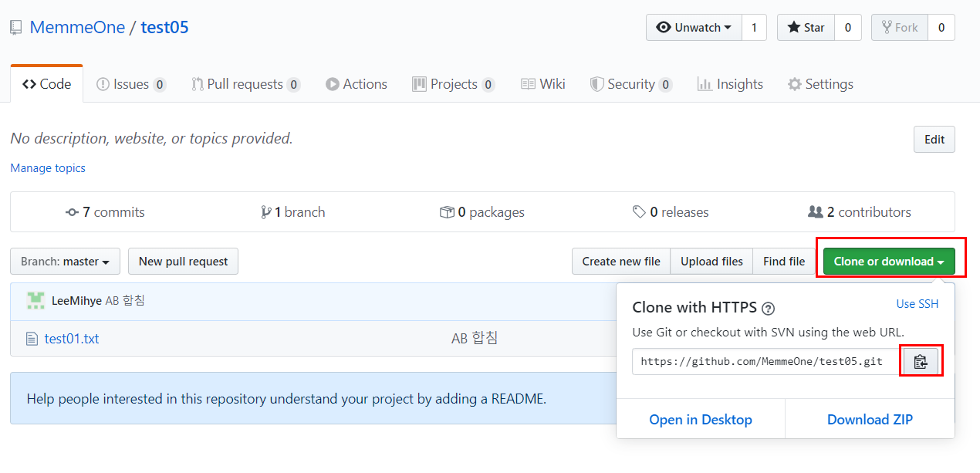Click the watchers count 1
Image resolution: width=980 pixels, height=473 pixels.
point(754,28)
